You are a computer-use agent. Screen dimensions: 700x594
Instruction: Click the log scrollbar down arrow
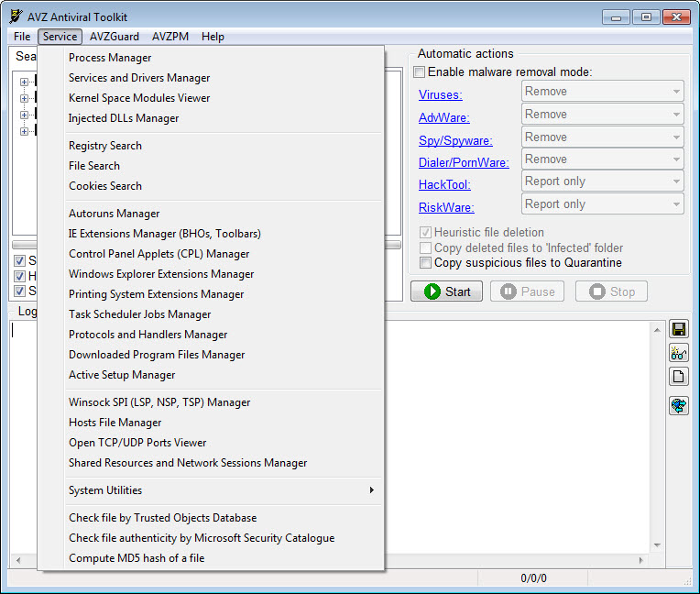coord(657,544)
